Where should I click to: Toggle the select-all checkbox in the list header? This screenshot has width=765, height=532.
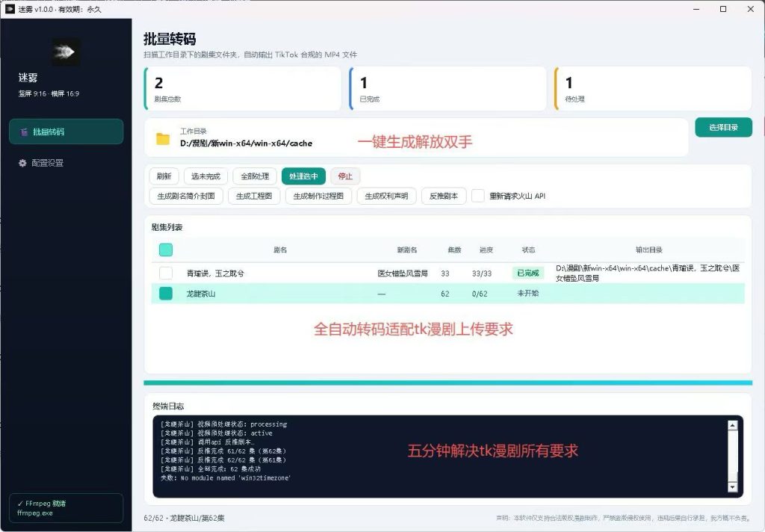(166, 250)
